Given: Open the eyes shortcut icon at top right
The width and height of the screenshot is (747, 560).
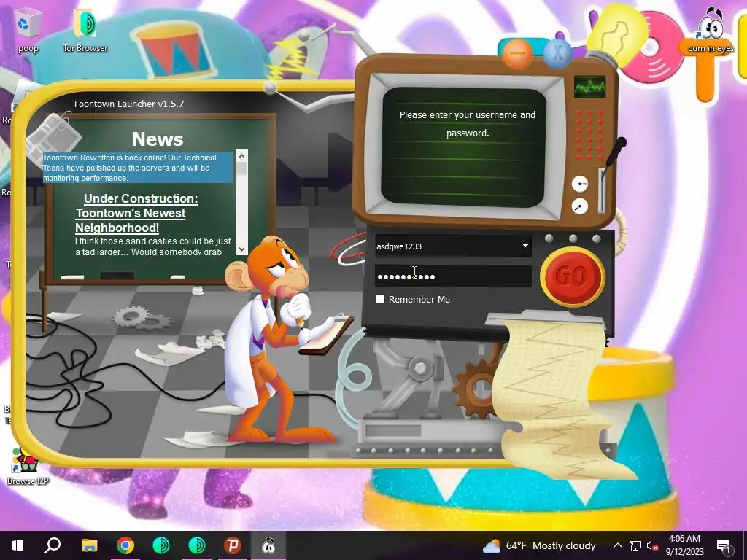Looking at the screenshot, I should tap(711, 30).
